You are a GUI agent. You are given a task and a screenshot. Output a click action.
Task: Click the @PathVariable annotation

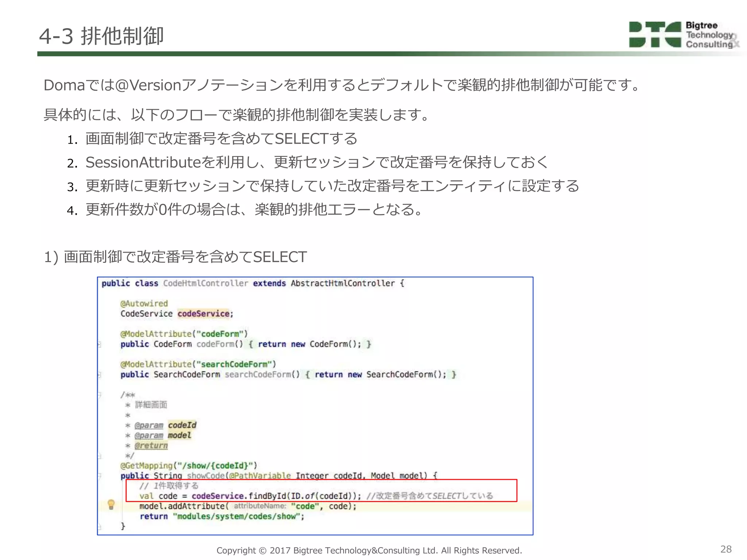[x=260, y=476]
